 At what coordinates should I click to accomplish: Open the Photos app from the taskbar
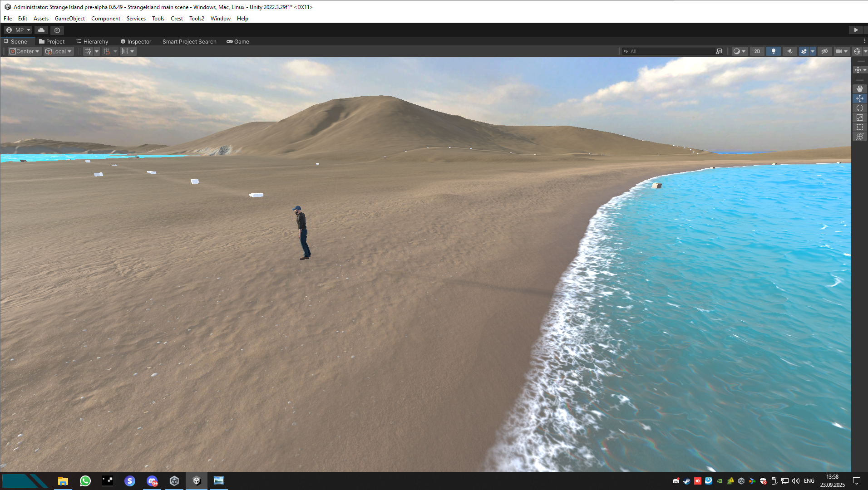coord(219,481)
